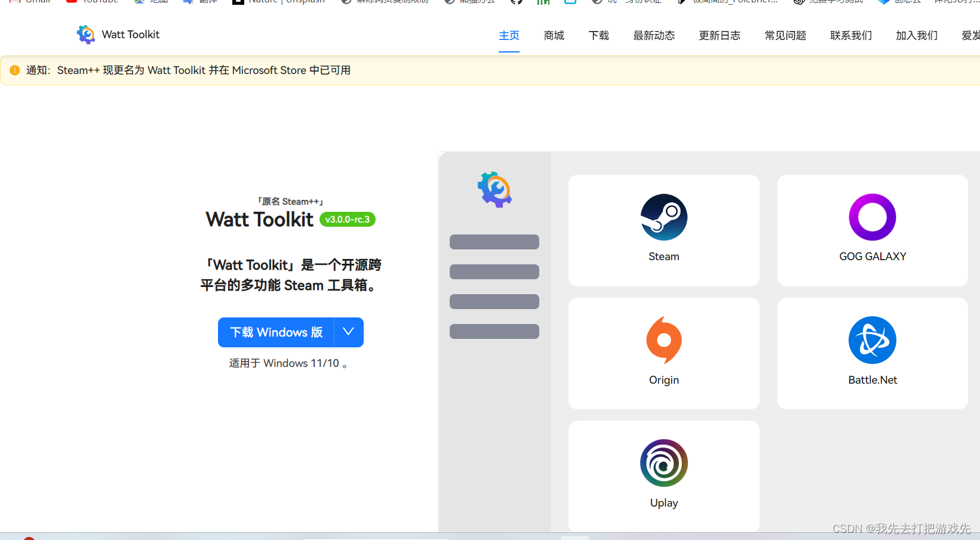Viewport: 980px width, 540px height.
Task: Click the Origin card label
Action: click(663, 380)
